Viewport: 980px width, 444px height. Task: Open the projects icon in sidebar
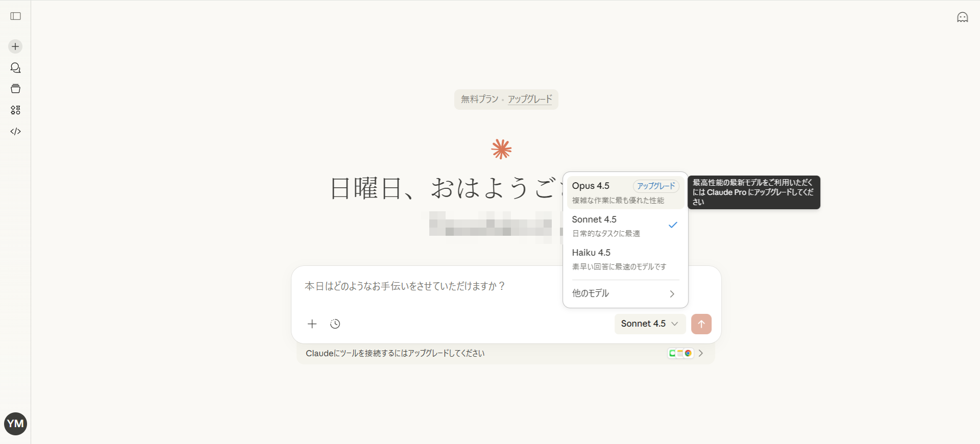(15, 89)
